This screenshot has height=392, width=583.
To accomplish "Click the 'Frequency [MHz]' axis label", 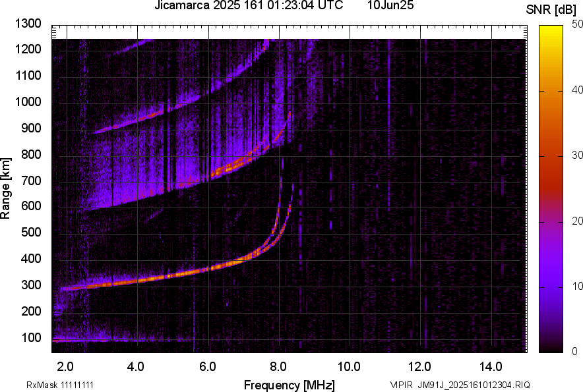I will tap(290, 385).
